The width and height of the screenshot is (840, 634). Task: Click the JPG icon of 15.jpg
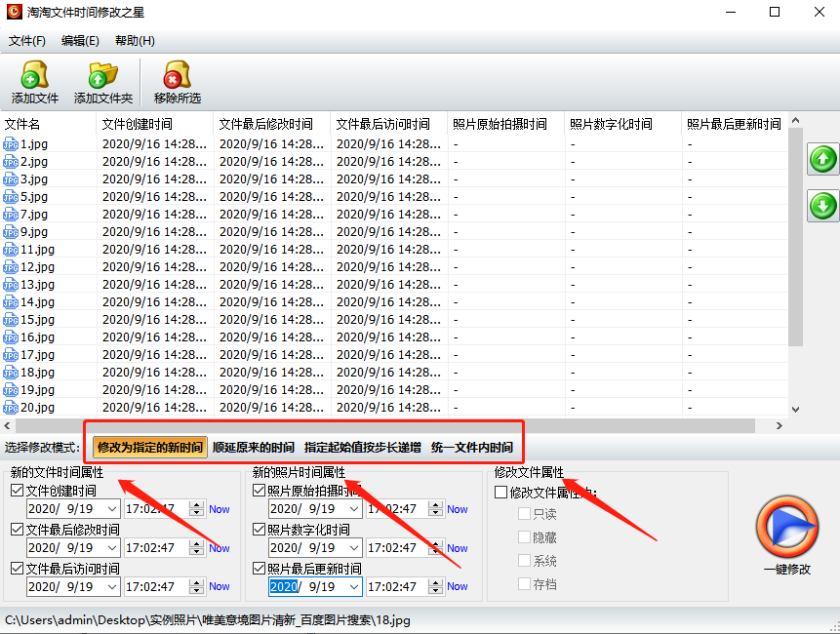point(11,320)
